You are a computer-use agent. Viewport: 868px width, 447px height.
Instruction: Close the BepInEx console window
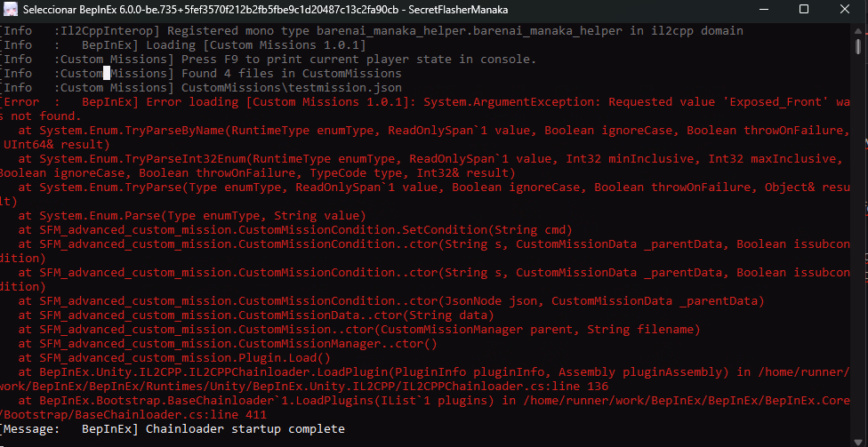coord(844,10)
